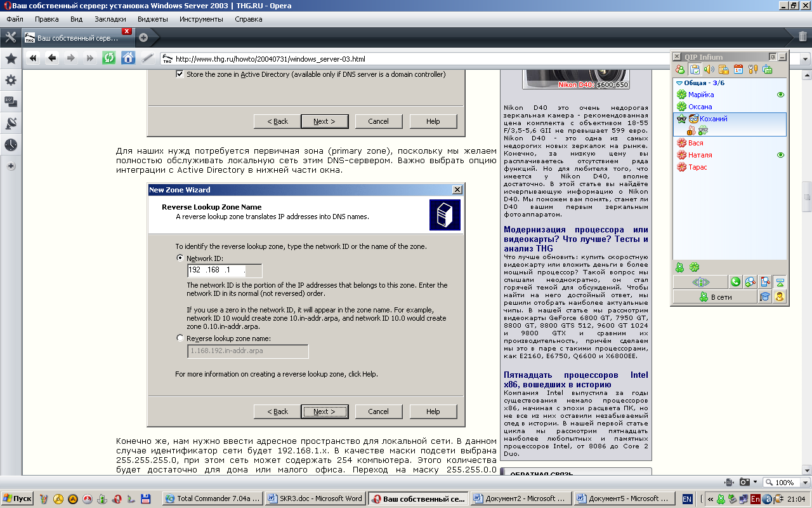Open the Инструменты menu
This screenshot has height=508, width=812.
tap(201, 19)
